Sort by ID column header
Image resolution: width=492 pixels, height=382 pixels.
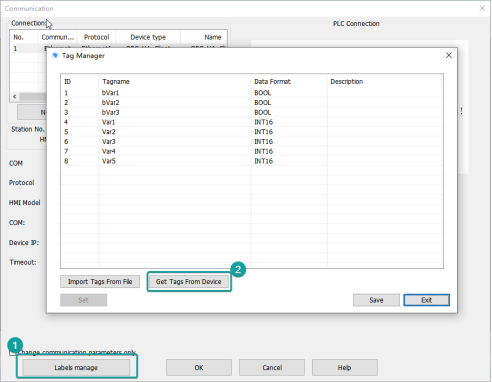pyautogui.click(x=80, y=82)
